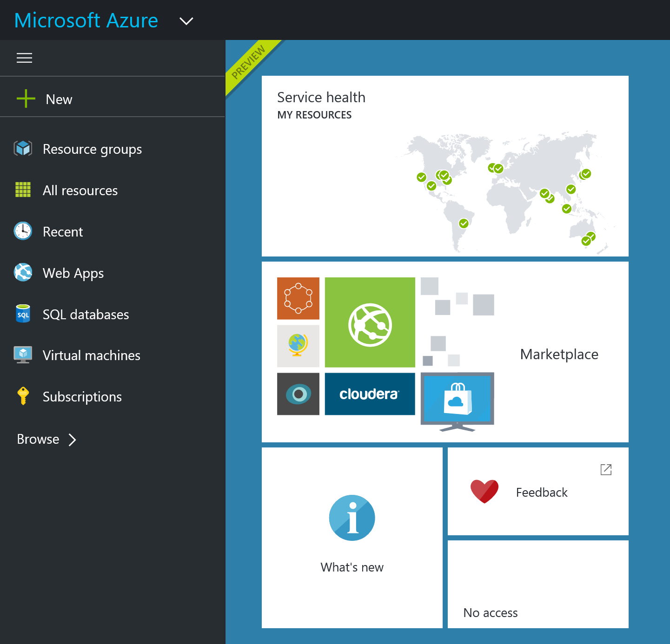
Task: Click the Service health title
Action: pos(321,97)
